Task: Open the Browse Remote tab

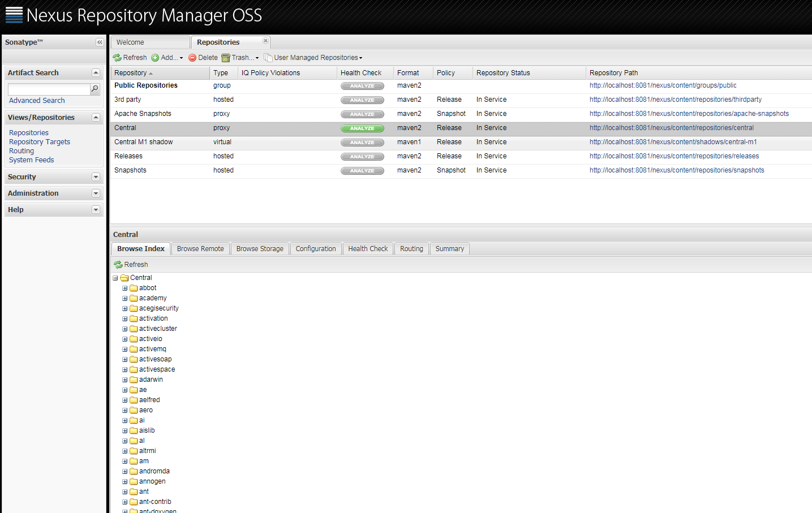Action: pyautogui.click(x=200, y=249)
